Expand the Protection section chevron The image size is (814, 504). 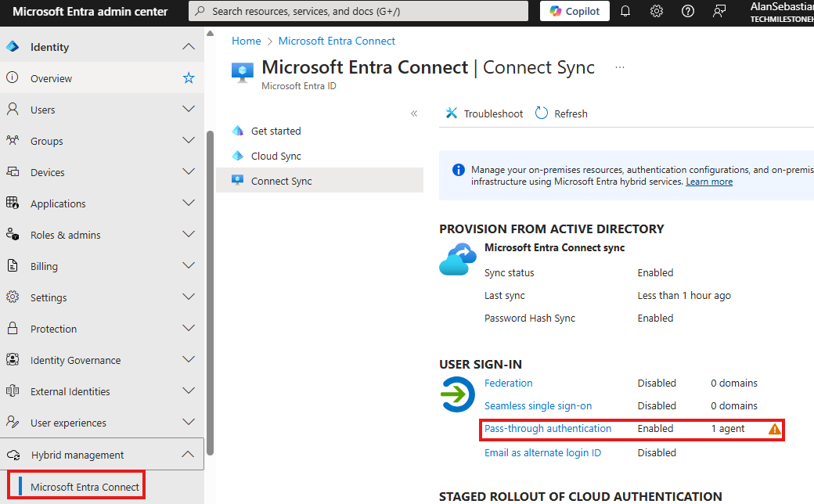(189, 328)
